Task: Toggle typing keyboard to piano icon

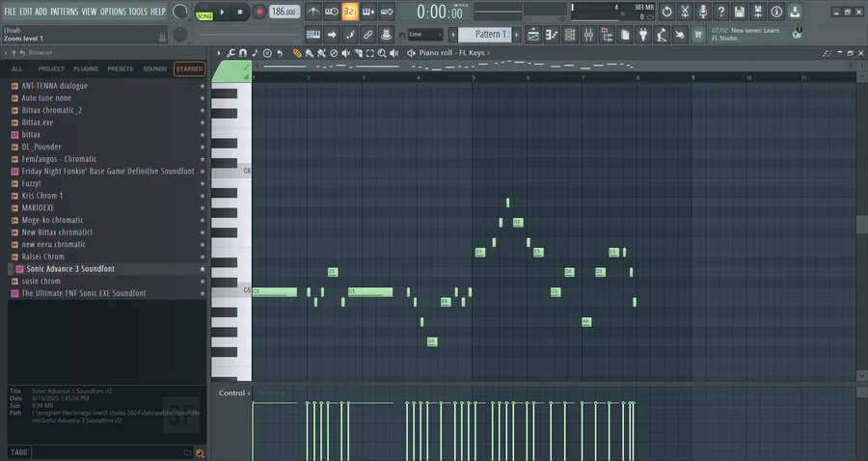Action: point(313,35)
